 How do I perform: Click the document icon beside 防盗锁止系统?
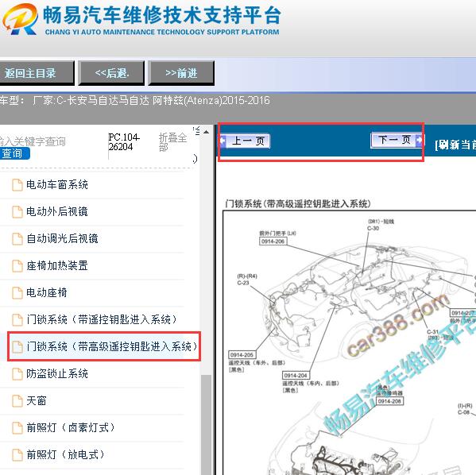click(17, 374)
